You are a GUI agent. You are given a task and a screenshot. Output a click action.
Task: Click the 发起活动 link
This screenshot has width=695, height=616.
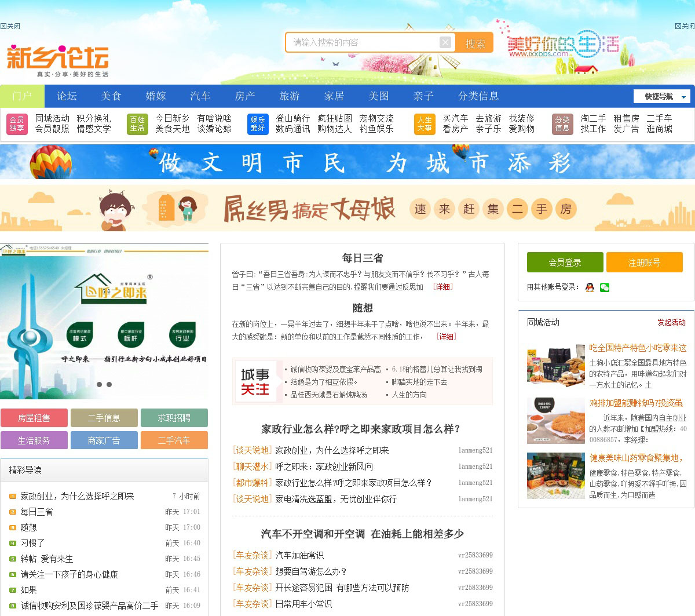[x=671, y=322]
